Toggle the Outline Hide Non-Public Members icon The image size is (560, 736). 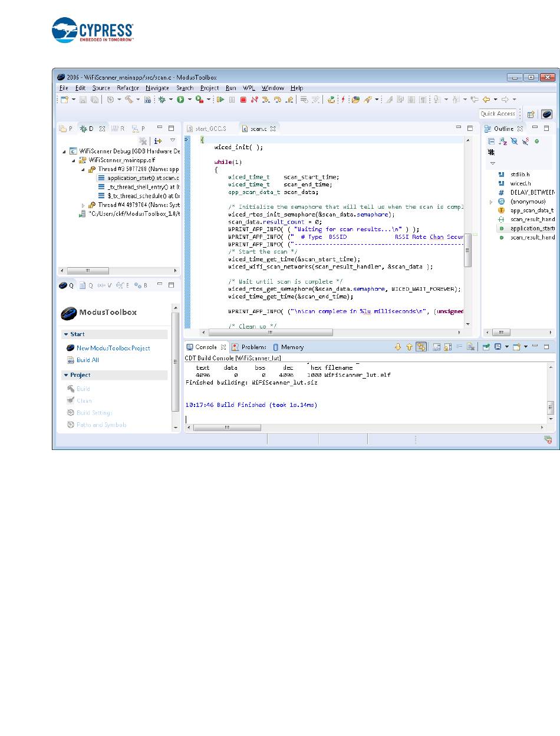click(x=537, y=141)
